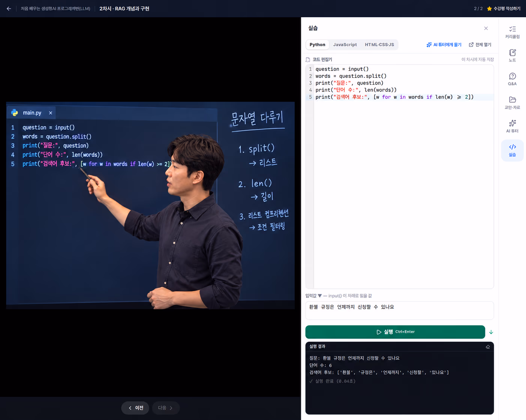Close the 실습 panel
The image size is (526, 420).
pos(486,28)
